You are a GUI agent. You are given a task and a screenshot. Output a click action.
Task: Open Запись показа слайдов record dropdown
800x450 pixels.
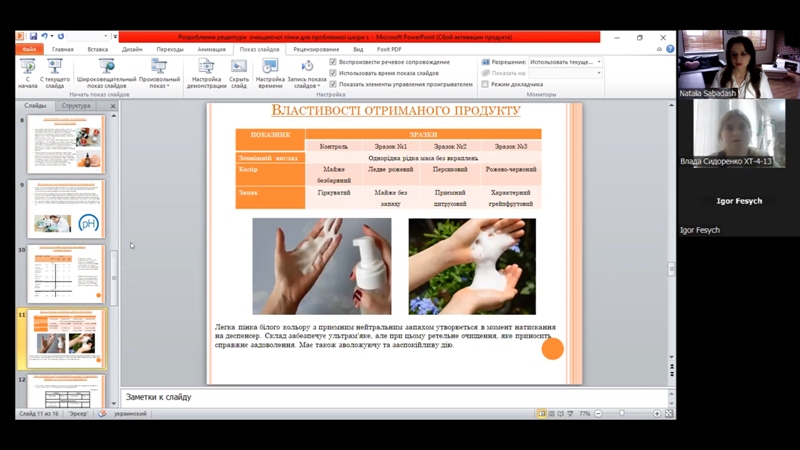click(x=307, y=73)
